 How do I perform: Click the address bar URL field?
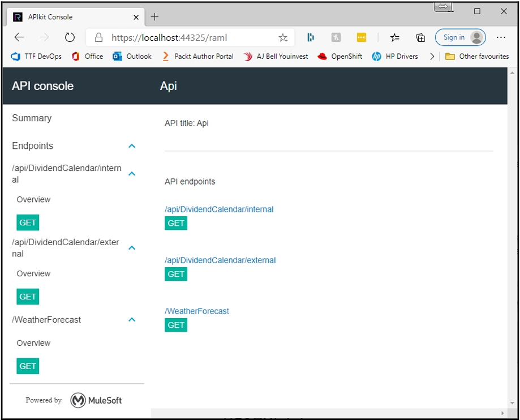pos(187,38)
